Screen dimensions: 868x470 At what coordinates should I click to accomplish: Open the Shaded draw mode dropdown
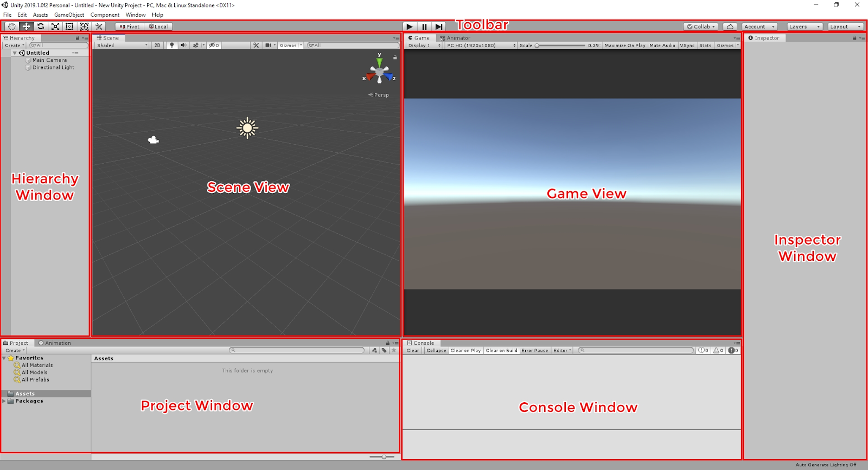[122, 46]
